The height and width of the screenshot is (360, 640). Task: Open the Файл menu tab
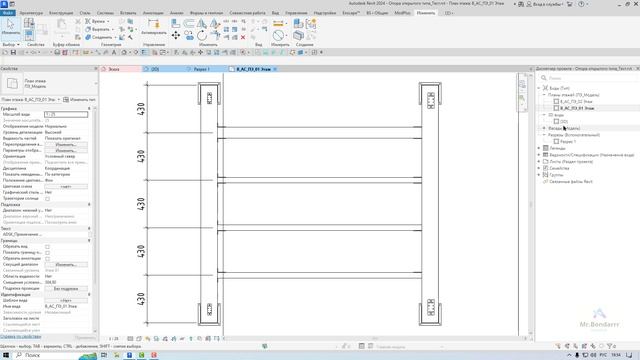tap(8, 13)
